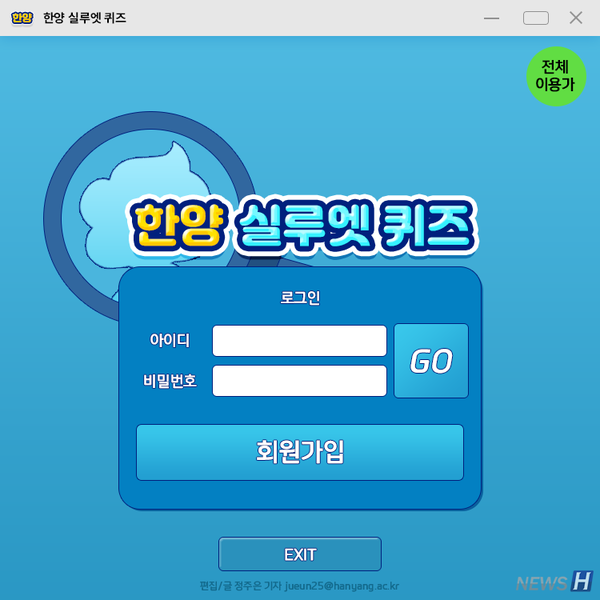Click the 로그인 heading in the panel

tap(300, 297)
